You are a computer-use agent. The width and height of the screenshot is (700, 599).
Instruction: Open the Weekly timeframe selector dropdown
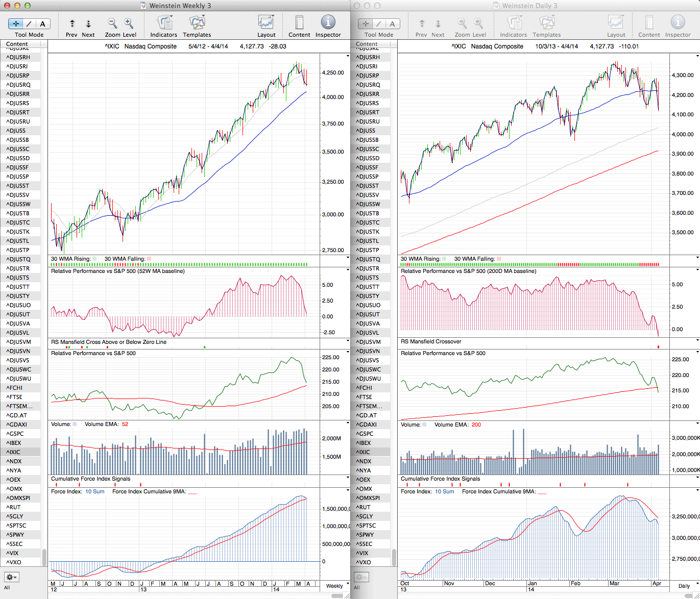(x=337, y=585)
